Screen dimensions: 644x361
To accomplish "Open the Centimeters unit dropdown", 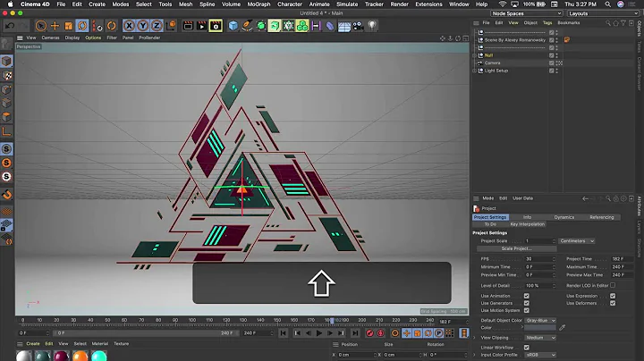I will 577,240.
